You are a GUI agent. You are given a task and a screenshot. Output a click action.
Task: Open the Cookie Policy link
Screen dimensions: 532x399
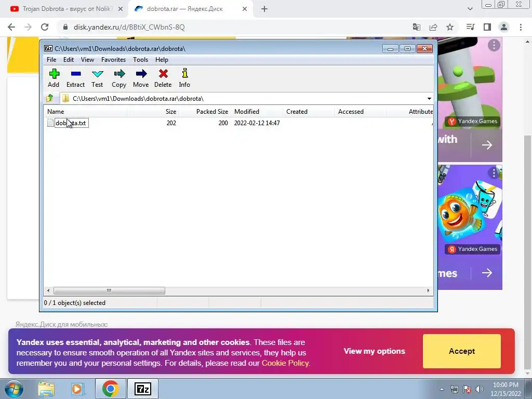click(285, 363)
